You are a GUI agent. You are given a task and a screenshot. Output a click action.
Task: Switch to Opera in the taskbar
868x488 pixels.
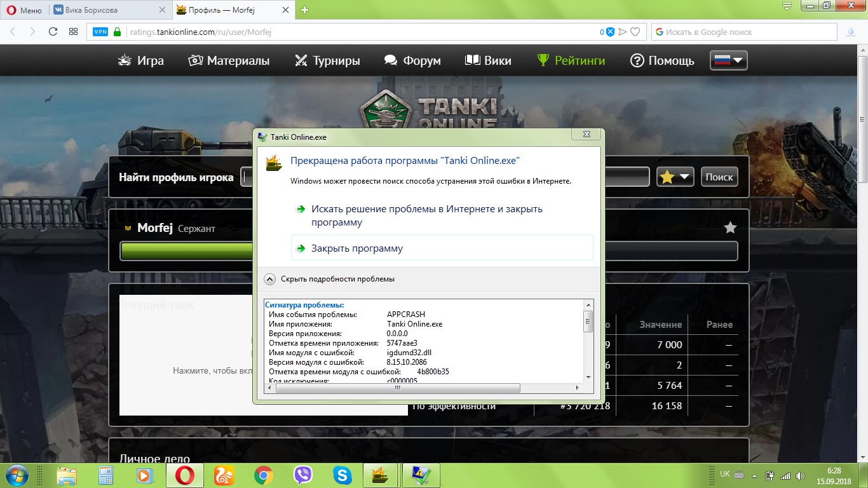pyautogui.click(x=185, y=475)
